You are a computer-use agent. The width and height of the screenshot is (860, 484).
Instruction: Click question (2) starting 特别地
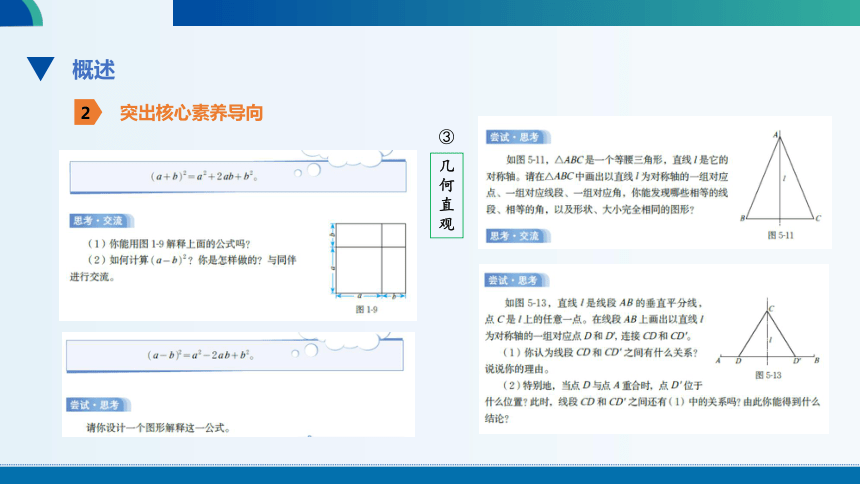tap(602, 385)
